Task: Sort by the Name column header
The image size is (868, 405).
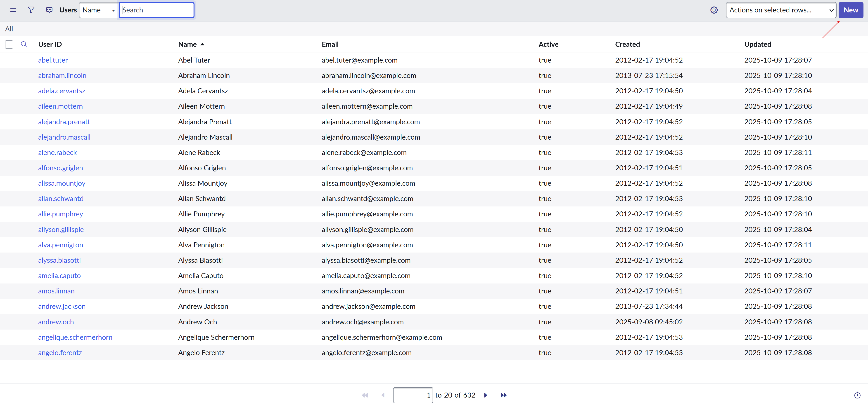Action: point(187,44)
